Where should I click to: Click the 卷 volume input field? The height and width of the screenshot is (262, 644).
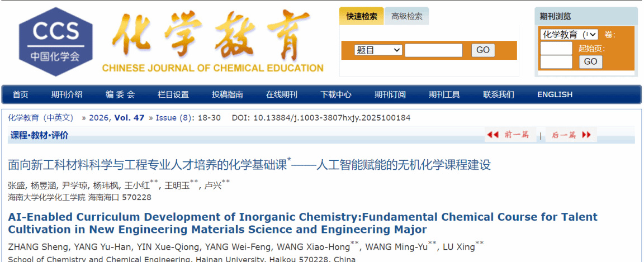(x=556, y=48)
